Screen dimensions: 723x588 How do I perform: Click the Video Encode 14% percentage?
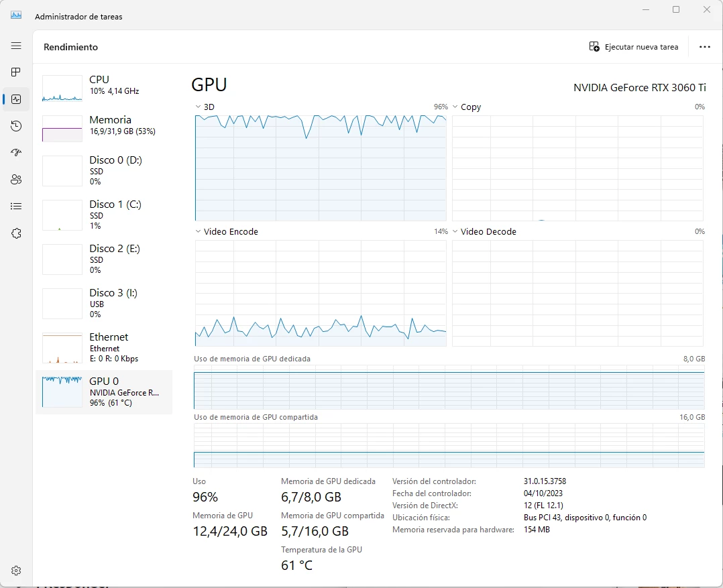click(441, 231)
